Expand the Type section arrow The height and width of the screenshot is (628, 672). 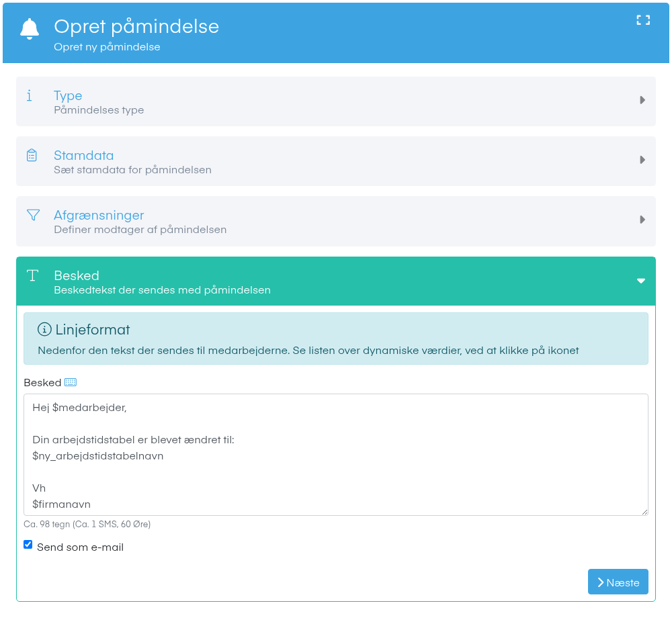[x=642, y=100]
